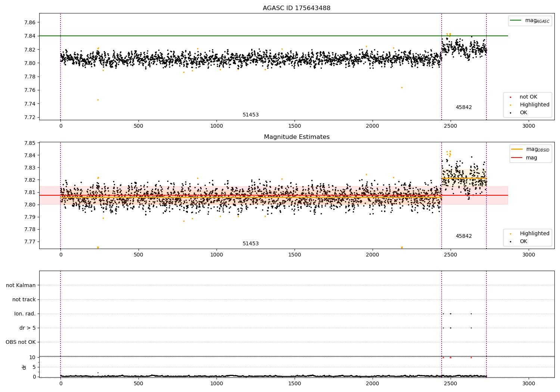Click y-tick "5" on dr axis
The image size is (560, 392).
[x=34, y=367]
